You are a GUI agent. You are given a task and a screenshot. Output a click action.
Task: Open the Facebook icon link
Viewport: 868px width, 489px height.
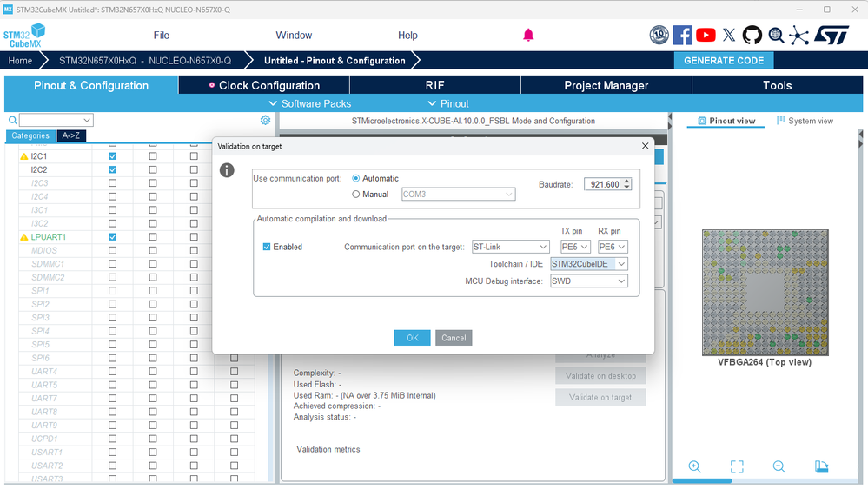(682, 35)
